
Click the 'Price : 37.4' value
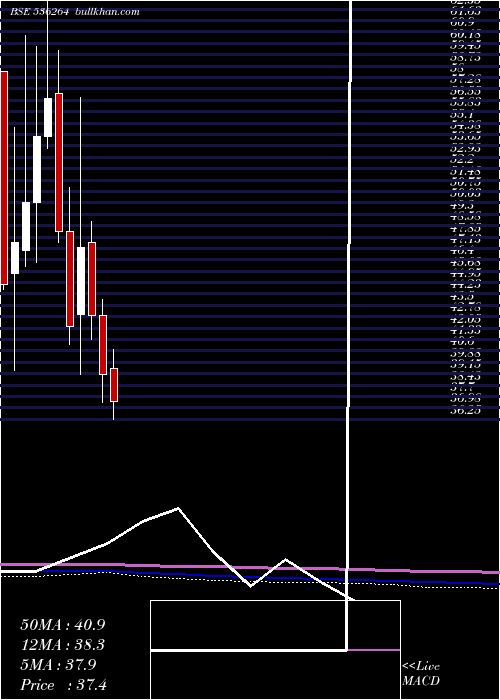[x=63, y=685]
